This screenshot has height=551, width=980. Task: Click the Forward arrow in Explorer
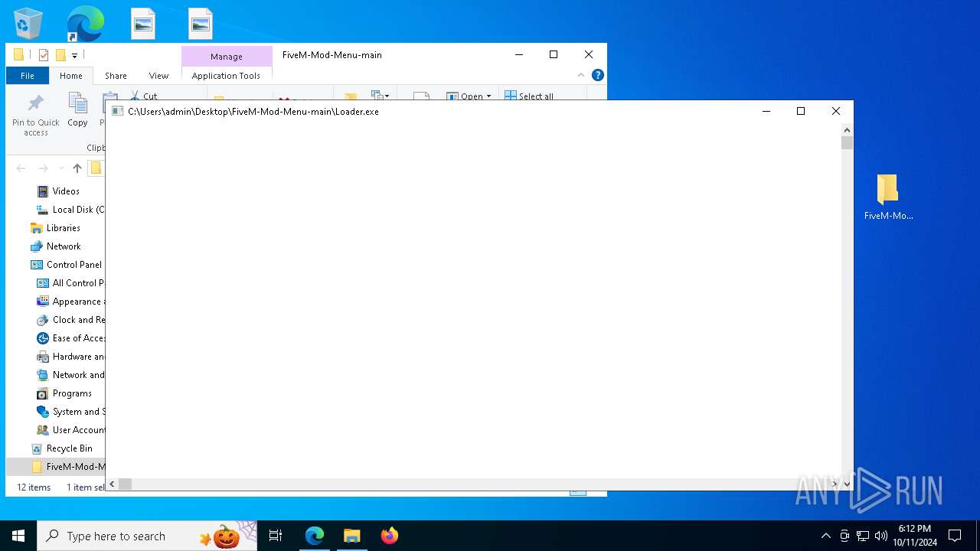click(43, 168)
